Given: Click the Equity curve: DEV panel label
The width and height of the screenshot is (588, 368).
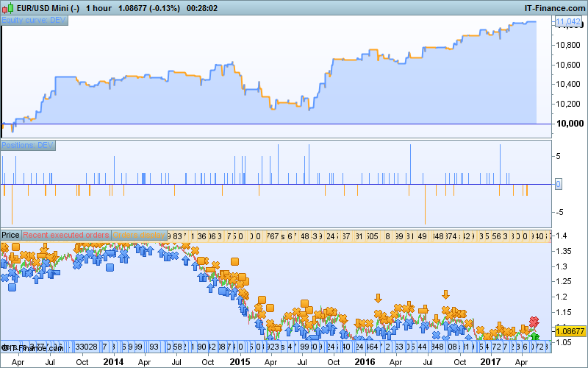Looking at the screenshot, I should (x=34, y=21).
